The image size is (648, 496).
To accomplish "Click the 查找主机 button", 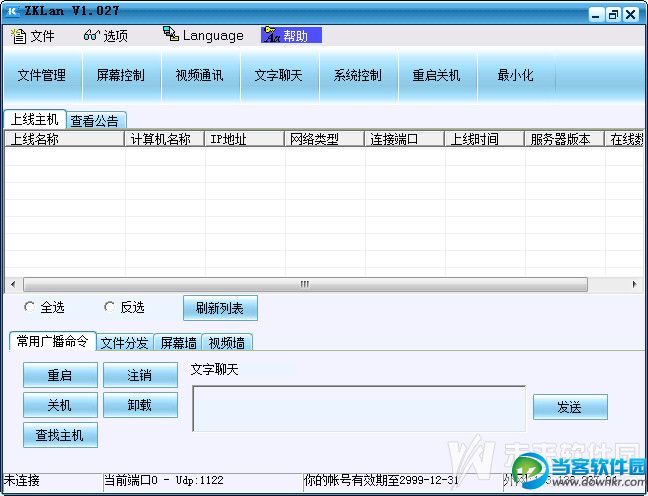I will coord(60,435).
